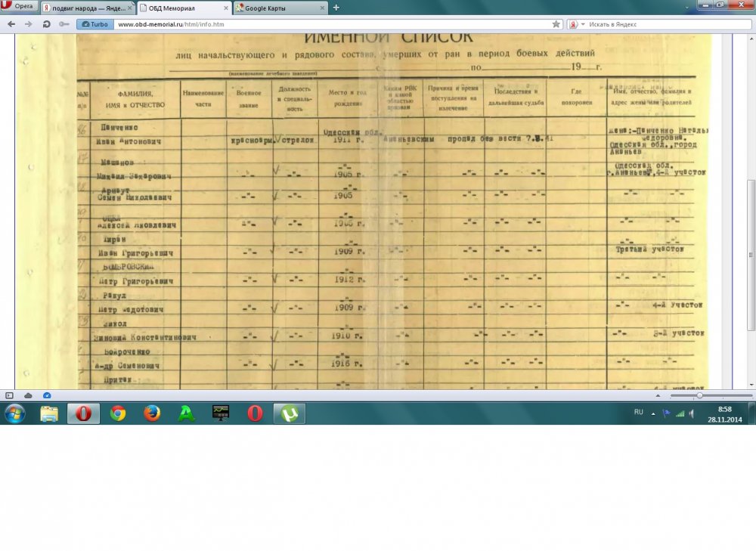
Task: Reload the page using the refresh icon
Action: pyautogui.click(x=46, y=24)
